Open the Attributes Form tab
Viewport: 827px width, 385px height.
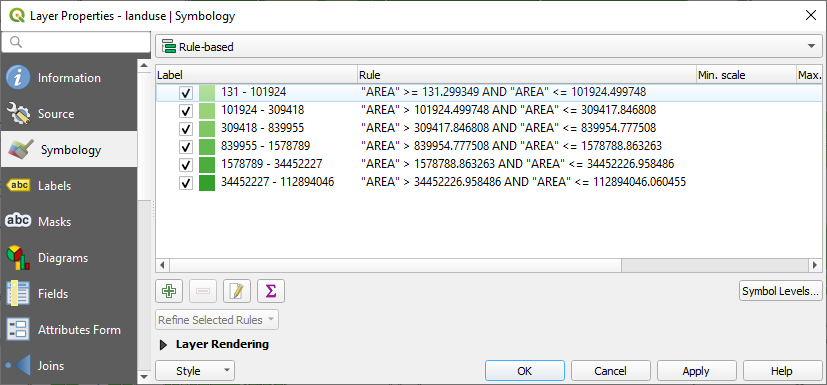[x=69, y=330]
